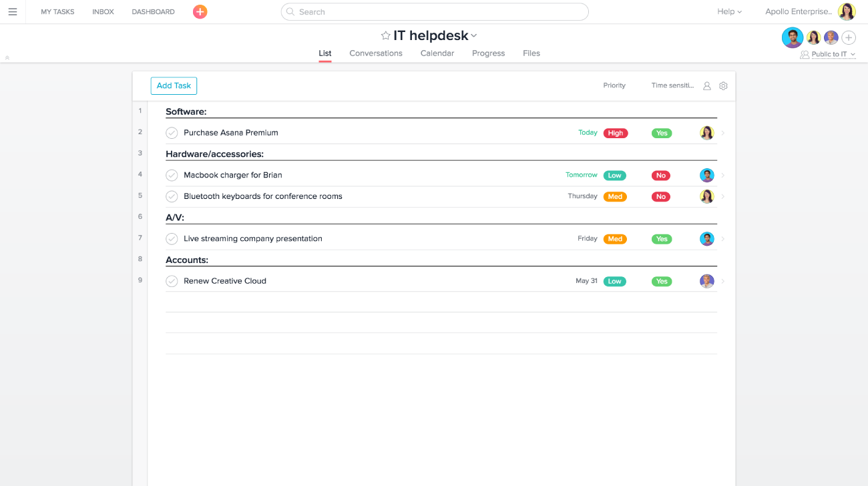Open the Public to IT privacy dropdown
The image size is (868, 486).
pos(829,55)
